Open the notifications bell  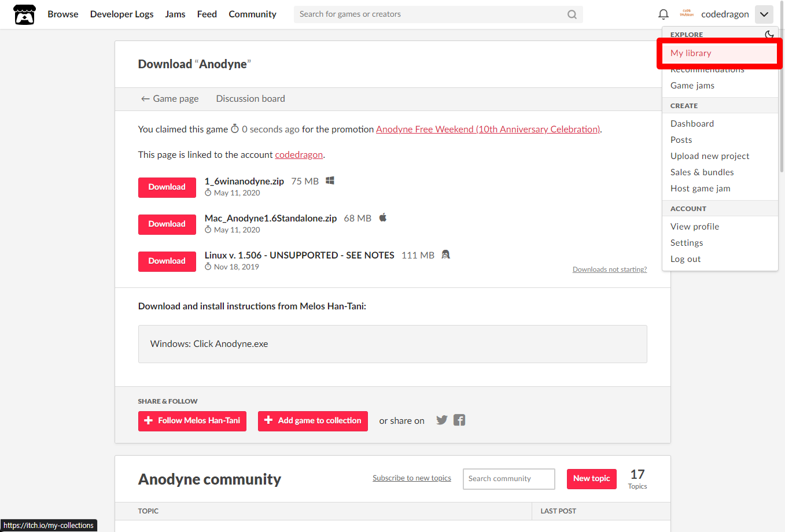pyautogui.click(x=664, y=14)
